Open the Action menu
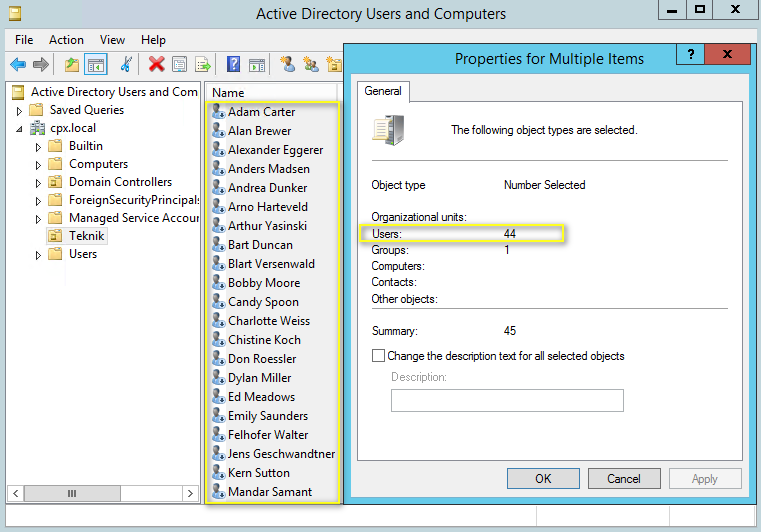 tap(66, 40)
